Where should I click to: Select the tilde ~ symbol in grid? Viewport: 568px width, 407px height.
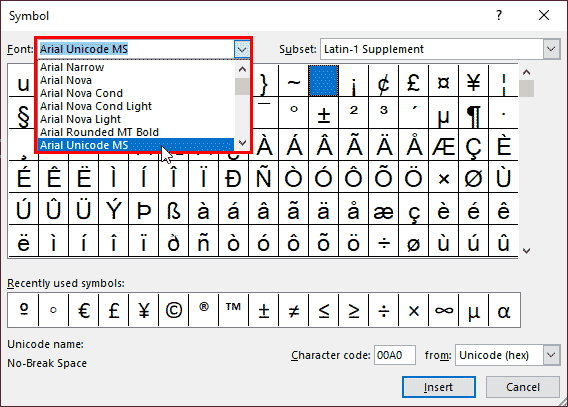point(293,81)
